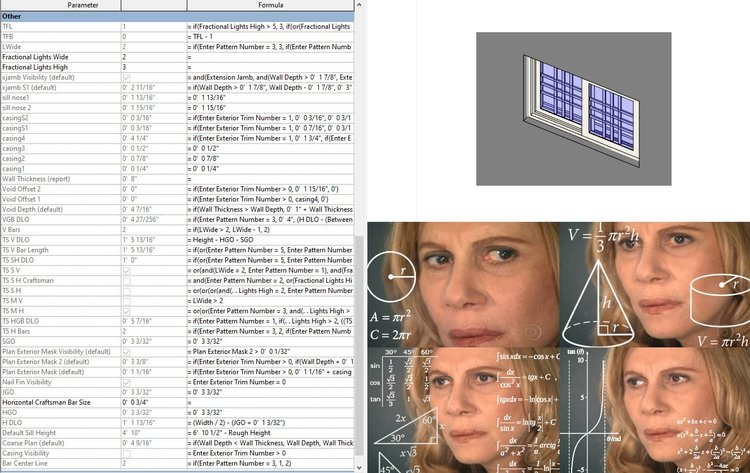Edit the Fractional Lights Wide value
The image size is (750, 473).
click(151, 57)
